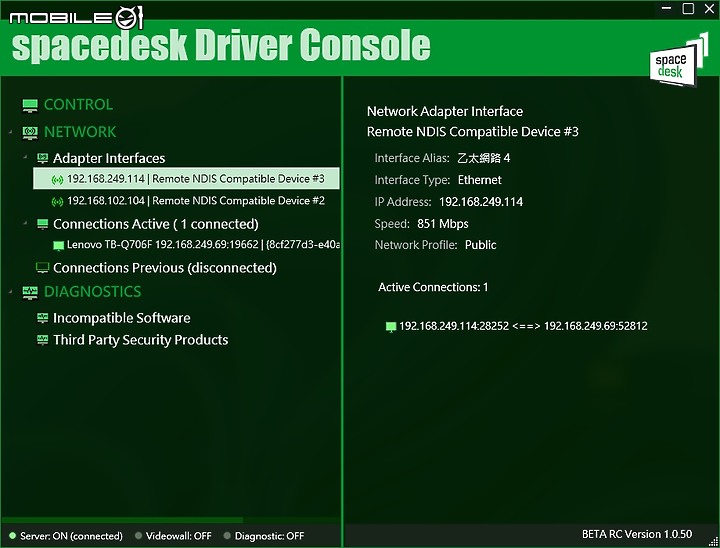Click the Lenovo TB-Q706F device icon

[58, 245]
